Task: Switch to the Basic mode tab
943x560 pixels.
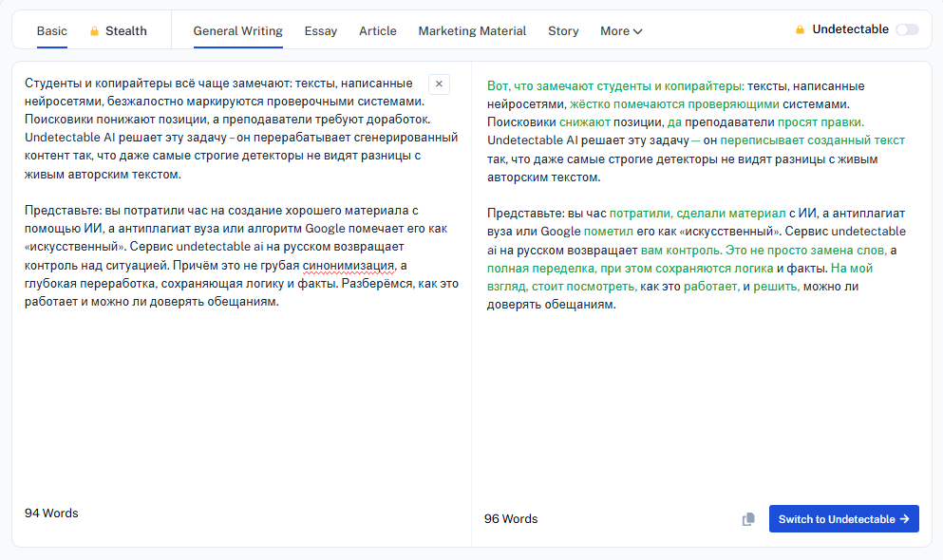Action: click(x=51, y=31)
